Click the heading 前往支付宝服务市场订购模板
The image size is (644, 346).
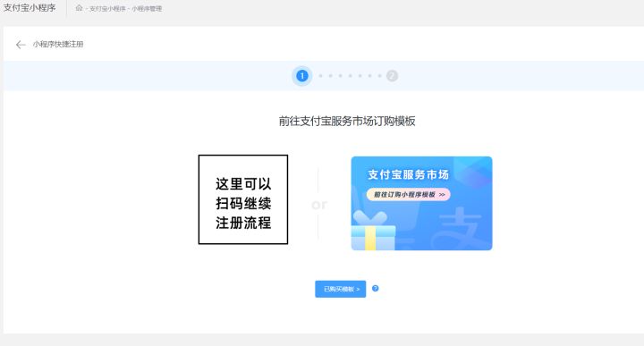347,121
